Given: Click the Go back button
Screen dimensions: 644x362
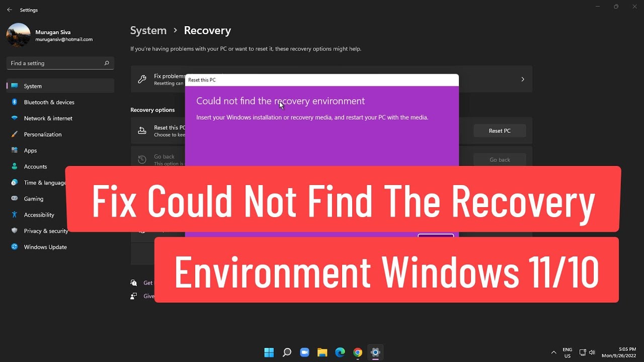Looking at the screenshot, I should pyautogui.click(x=500, y=160).
